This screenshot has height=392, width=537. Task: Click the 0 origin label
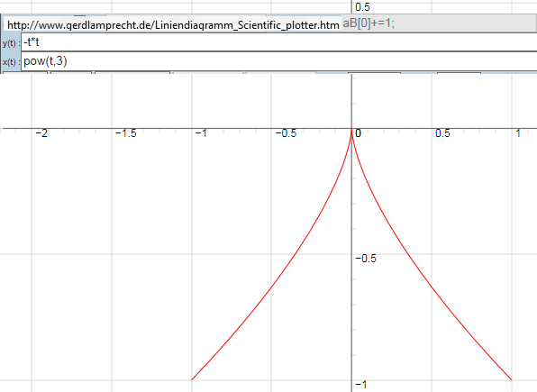pos(358,133)
